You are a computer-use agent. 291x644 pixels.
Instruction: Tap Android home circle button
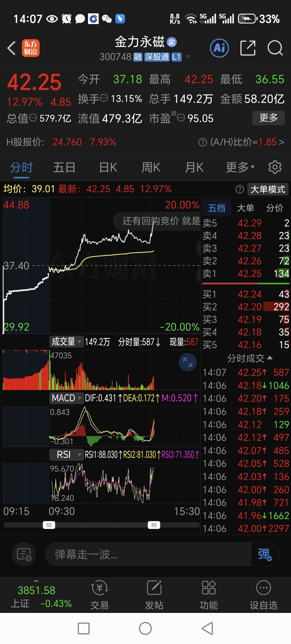[145, 628]
